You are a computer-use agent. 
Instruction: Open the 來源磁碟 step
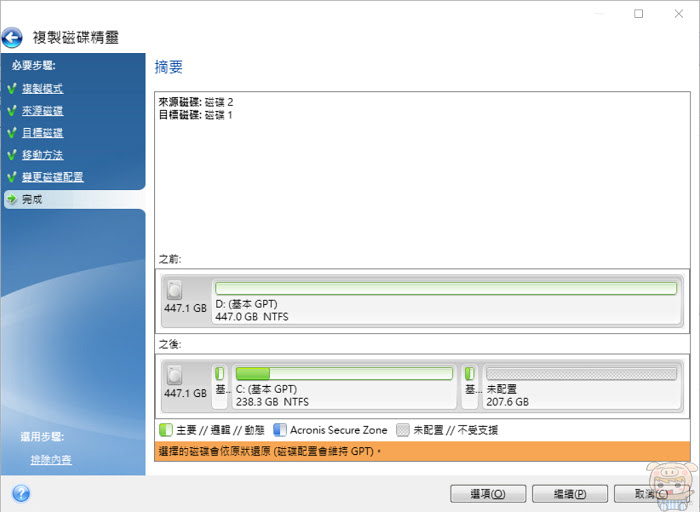[x=43, y=110]
